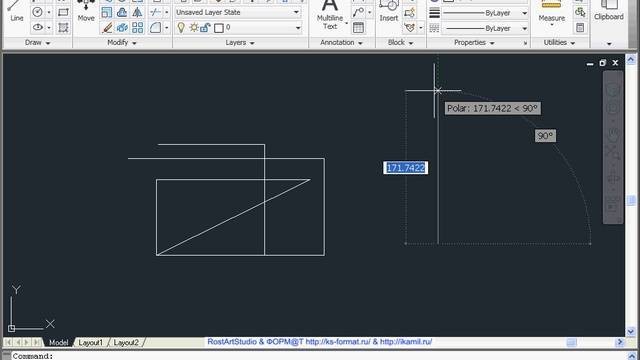Choose the Mirror tool in Modify panel

[138, 12]
